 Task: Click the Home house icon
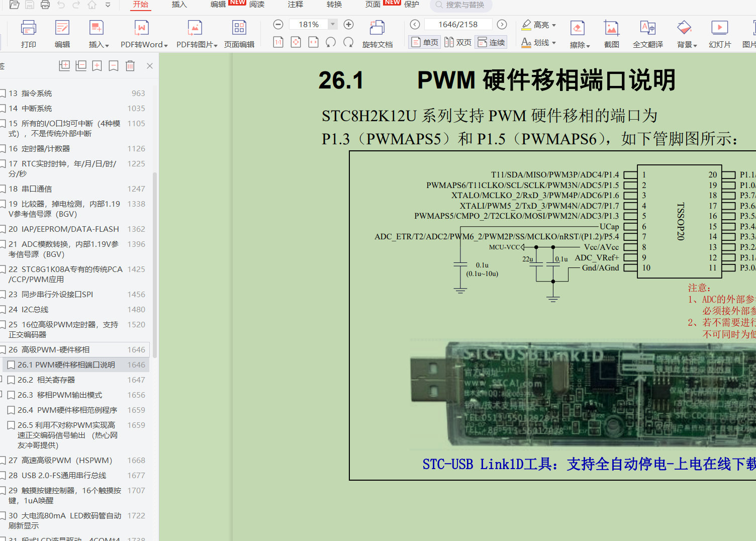pyautogui.click(x=92, y=5)
